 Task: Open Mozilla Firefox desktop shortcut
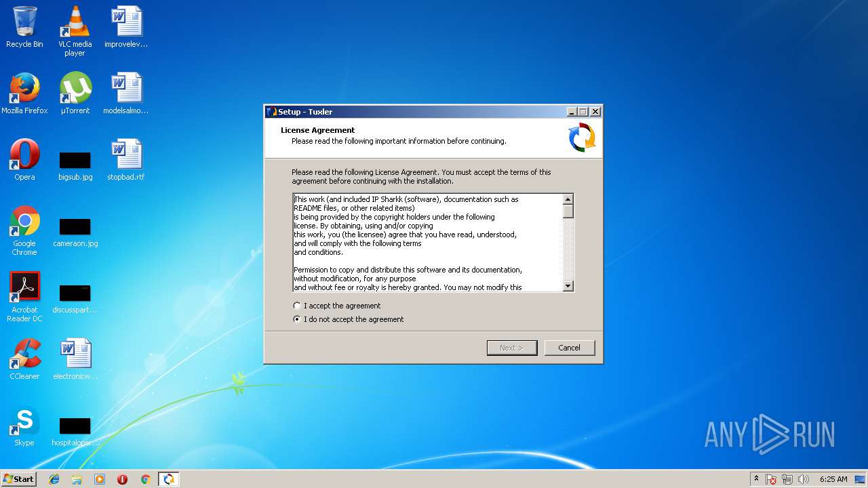[24, 94]
